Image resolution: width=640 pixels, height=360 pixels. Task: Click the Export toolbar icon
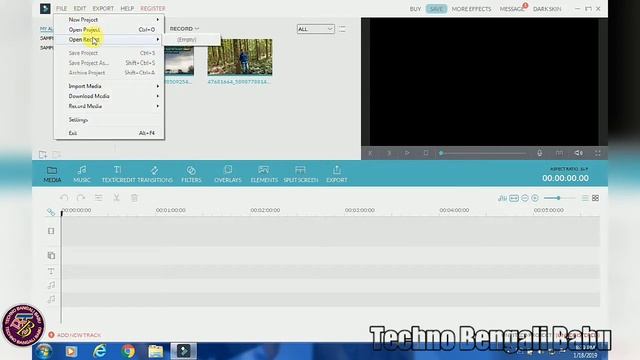point(337,174)
